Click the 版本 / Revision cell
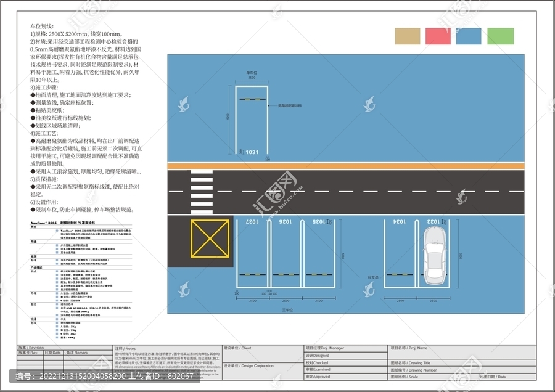The height and width of the screenshot is (392, 555). point(65,348)
